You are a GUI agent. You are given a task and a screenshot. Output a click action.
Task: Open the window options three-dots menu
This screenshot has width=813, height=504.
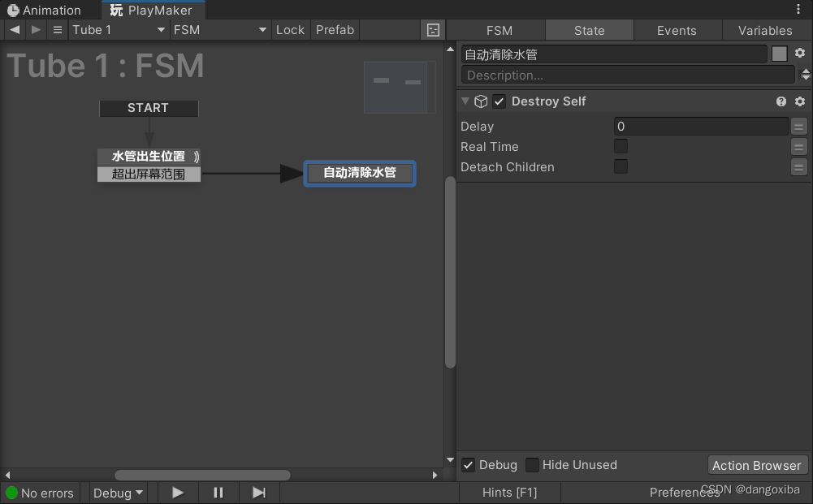click(x=798, y=9)
